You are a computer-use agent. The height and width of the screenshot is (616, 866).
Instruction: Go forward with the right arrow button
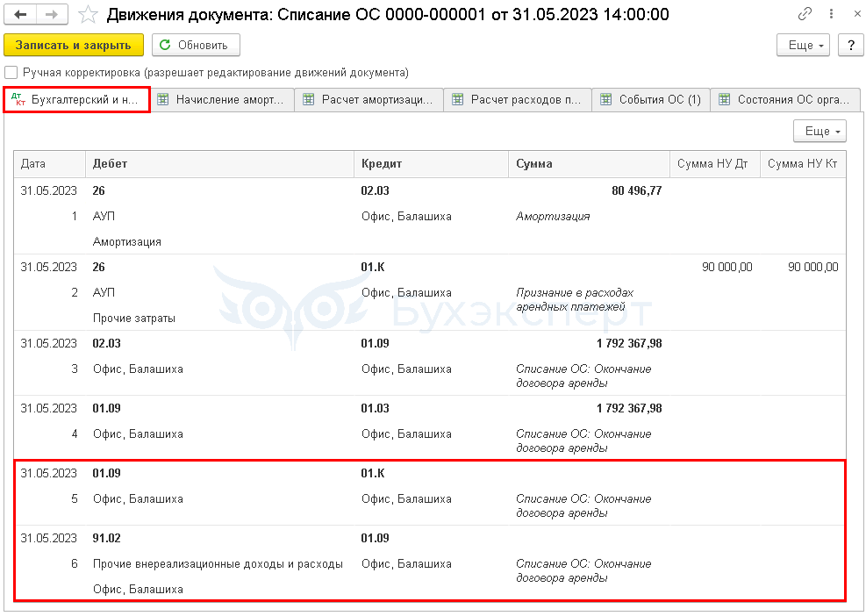click(x=52, y=14)
